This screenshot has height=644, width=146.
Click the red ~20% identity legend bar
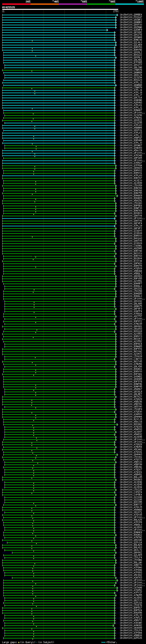tap(16, 4)
